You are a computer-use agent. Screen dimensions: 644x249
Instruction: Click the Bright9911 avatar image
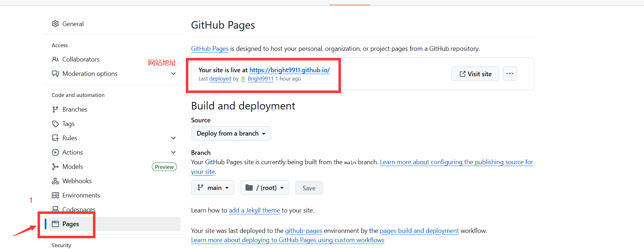pyautogui.click(x=243, y=79)
